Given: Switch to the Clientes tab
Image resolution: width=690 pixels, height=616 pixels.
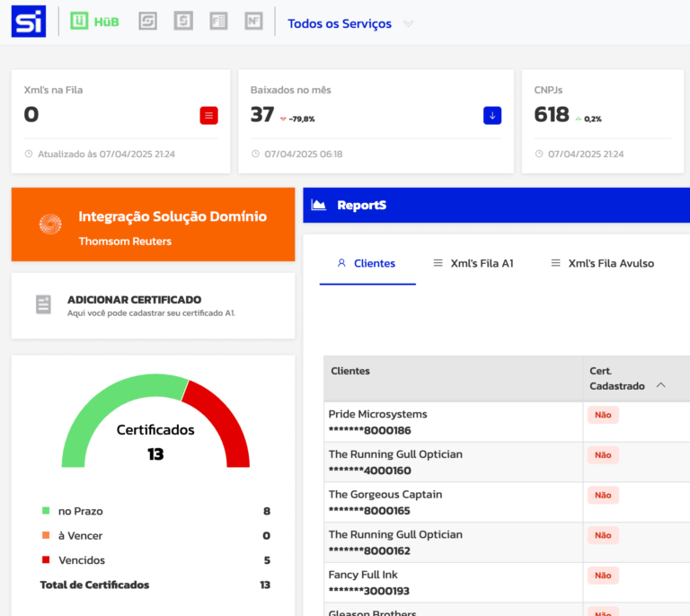Looking at the screenshot, I should 367,263.
